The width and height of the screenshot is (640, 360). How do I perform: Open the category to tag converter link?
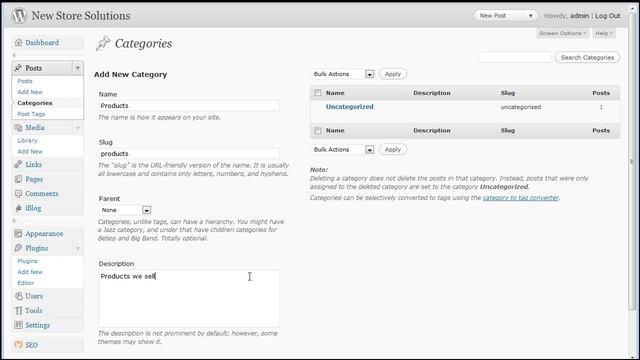520,198
